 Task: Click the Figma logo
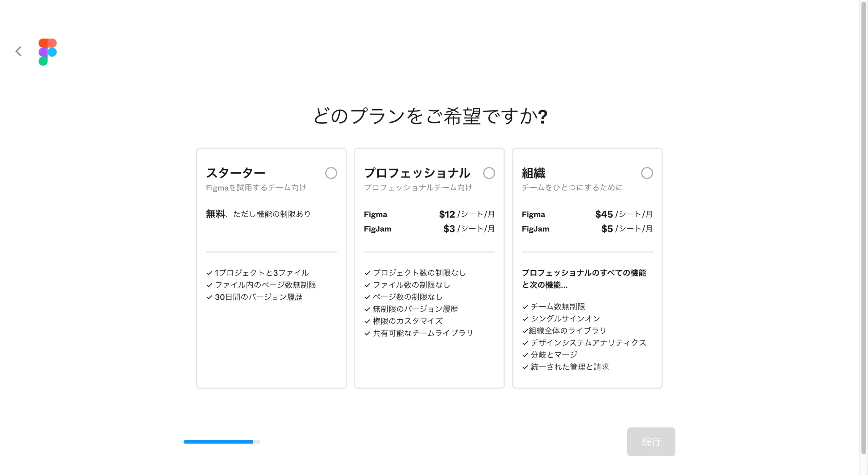click(x=47, y=52)
